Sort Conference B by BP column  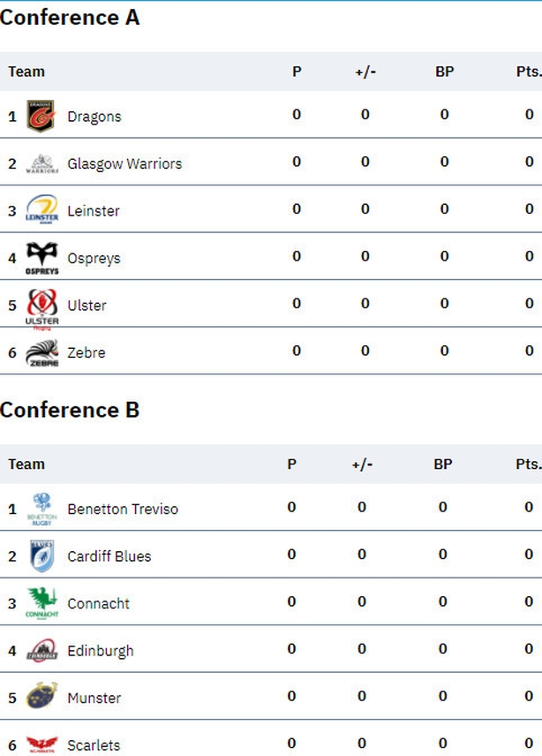pos(443,464)
